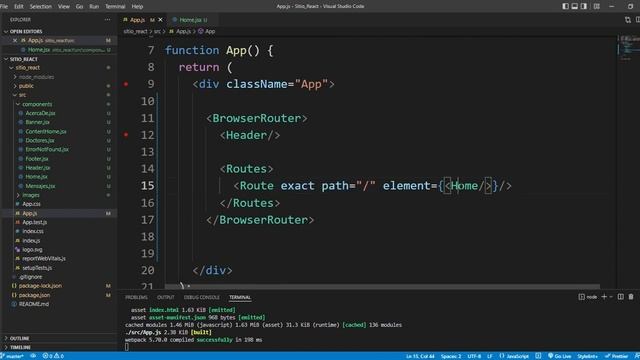The image size is (640, 360).
Task: Open ErrorNotFound.jsx file
Action: pos(47,149)
